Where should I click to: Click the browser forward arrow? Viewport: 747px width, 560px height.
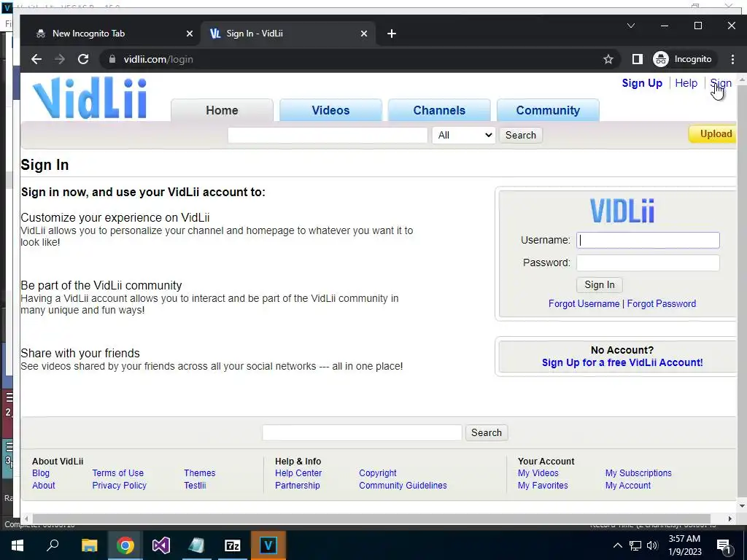point(60,59)
